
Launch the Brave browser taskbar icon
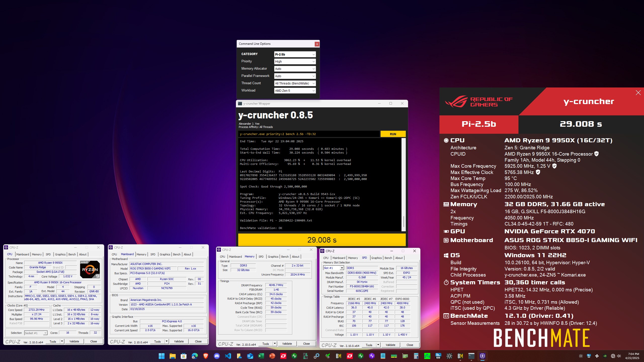206,356
